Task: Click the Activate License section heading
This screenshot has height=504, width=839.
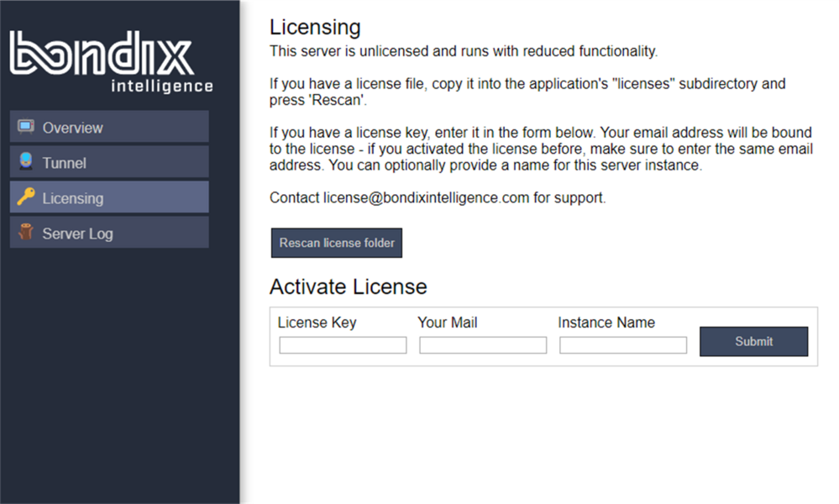Action: pos(348,286)
